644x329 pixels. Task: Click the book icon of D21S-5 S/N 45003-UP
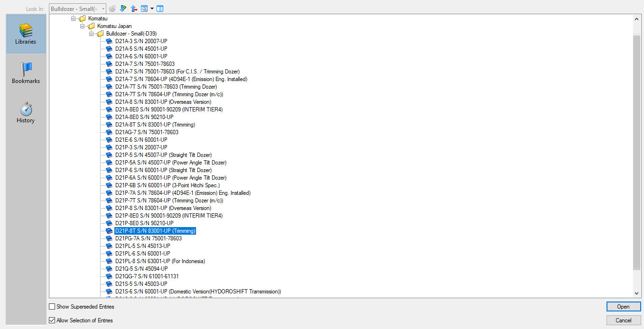click(x=109, y=284)
